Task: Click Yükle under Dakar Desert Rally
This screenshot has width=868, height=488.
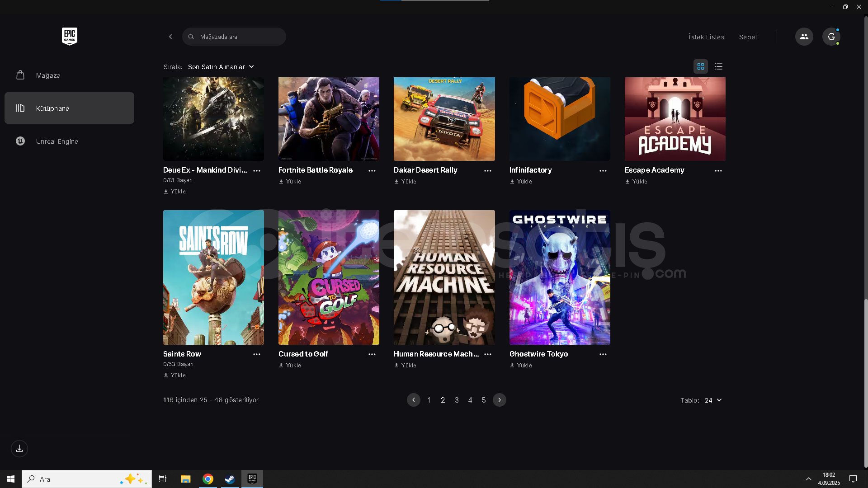Action: coord(405,182)
